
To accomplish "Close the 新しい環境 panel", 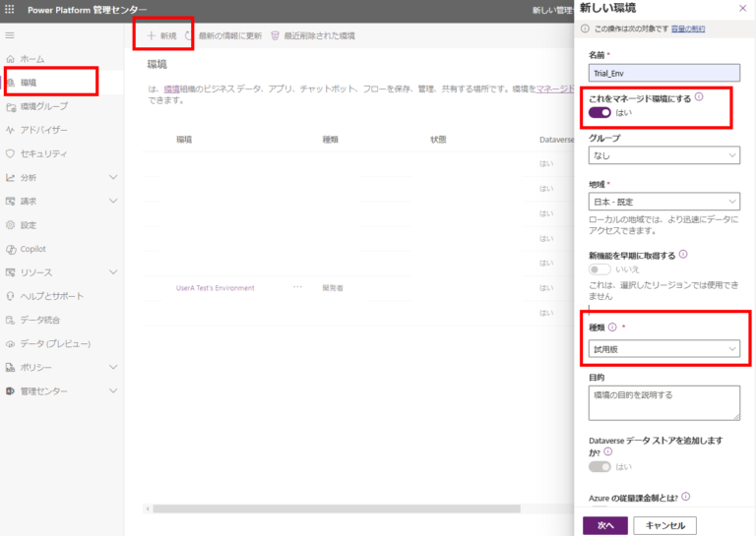I will [741, 8].
